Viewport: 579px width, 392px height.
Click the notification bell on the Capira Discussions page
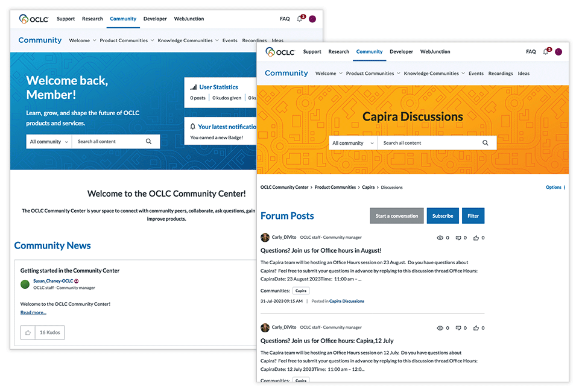[x=546, y=52]
